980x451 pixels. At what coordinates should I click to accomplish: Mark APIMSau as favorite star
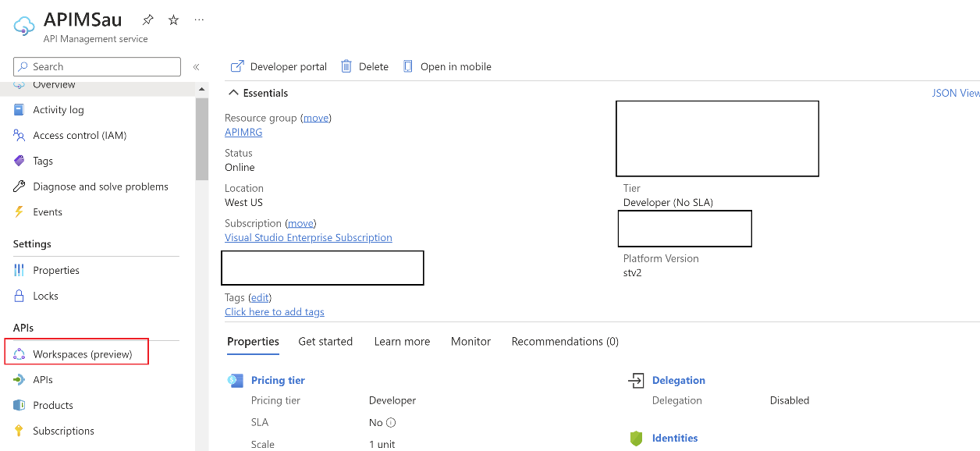click(173, 20)
